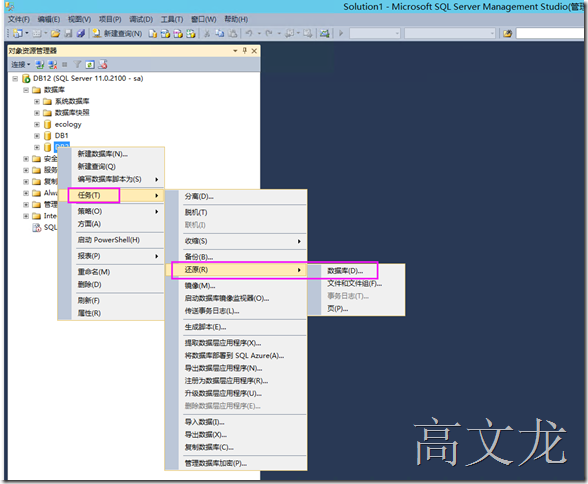Choose 文件和文件组(F)... in restore submenu

354,283
